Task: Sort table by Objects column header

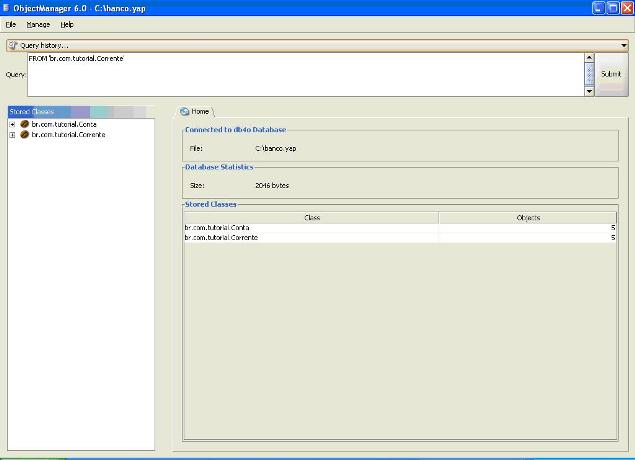Action: point(527,217)
